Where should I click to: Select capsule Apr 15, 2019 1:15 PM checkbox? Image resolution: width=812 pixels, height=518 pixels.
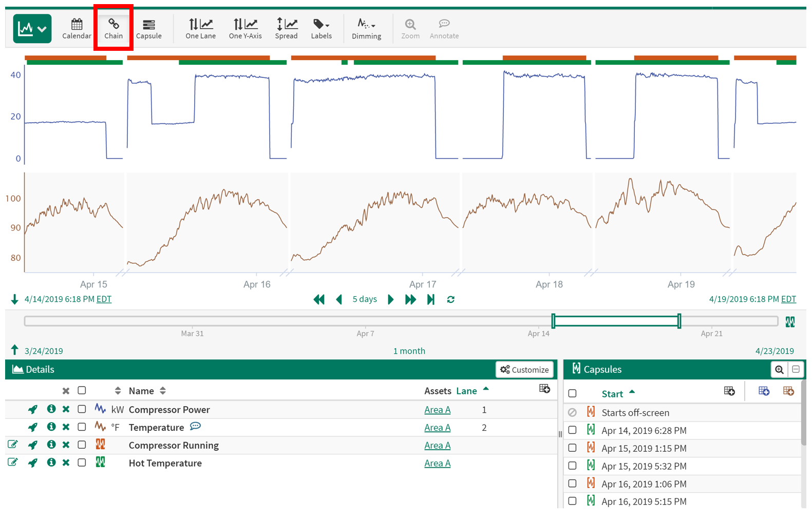tap(572, 448)
